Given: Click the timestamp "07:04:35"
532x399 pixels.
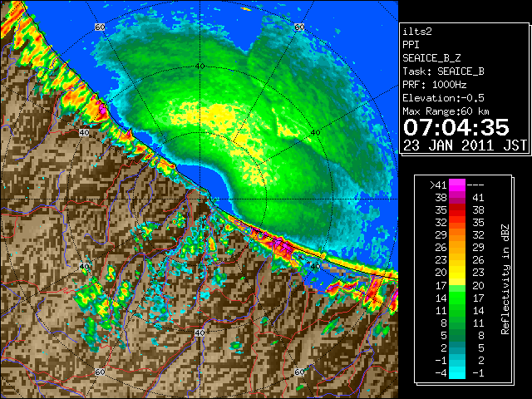Looking at the screenshot, I should click(x=456, y=127).
